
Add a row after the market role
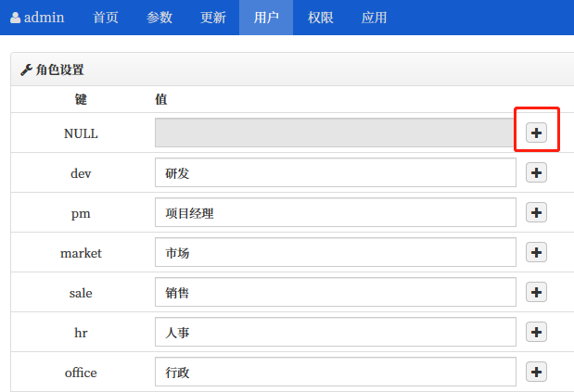536,252
